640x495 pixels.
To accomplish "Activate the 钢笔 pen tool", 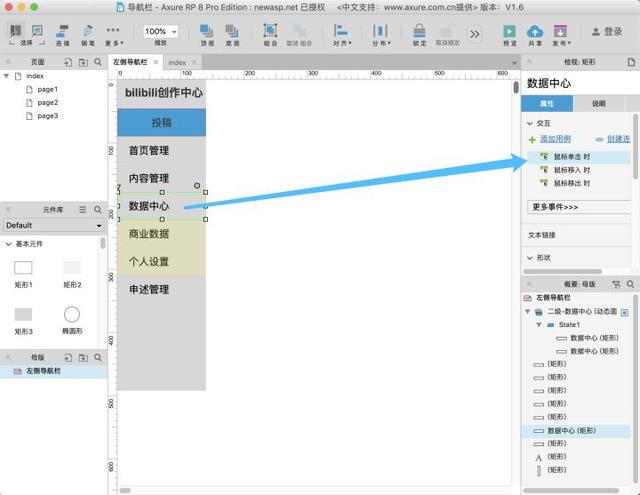I will pyautogui.click(x=88, y=35).
